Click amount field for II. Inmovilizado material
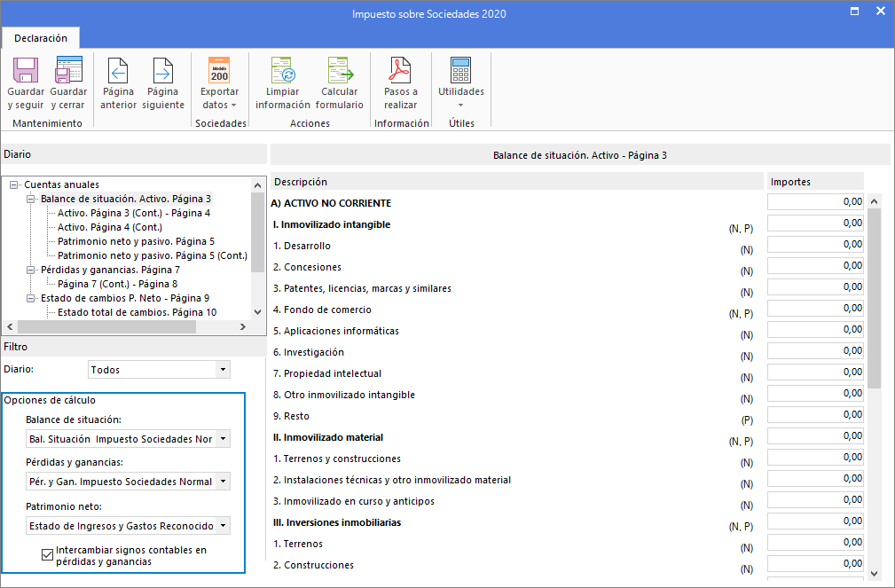 (815, 436)
